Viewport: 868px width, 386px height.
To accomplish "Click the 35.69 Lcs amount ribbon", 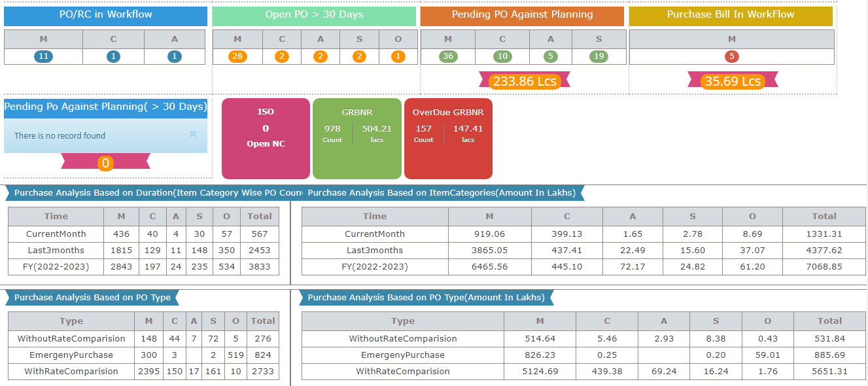I will [x=732, y=81].
